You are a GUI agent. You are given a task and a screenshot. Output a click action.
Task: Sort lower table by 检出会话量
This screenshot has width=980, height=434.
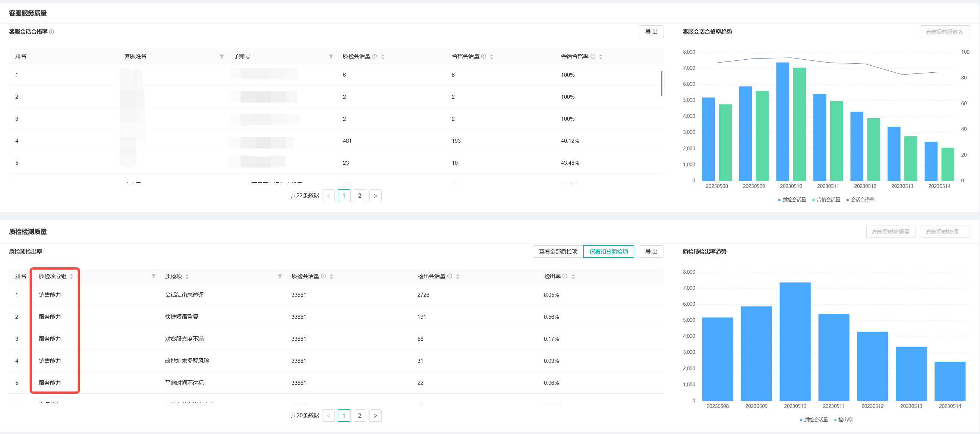(x=458, y=277)
